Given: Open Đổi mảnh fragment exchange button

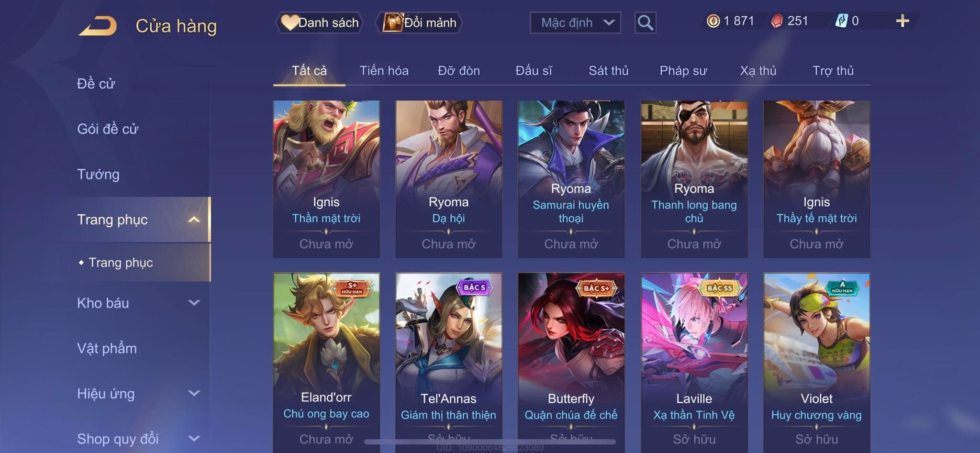Looking at the screenshot, I should [420, 22].
